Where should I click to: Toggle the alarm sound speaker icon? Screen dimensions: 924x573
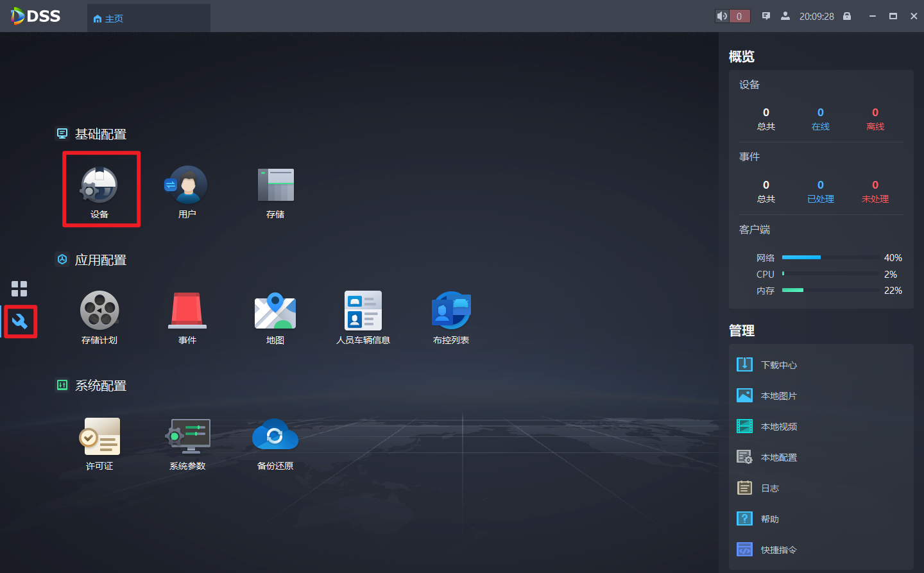tap(723, 16)
